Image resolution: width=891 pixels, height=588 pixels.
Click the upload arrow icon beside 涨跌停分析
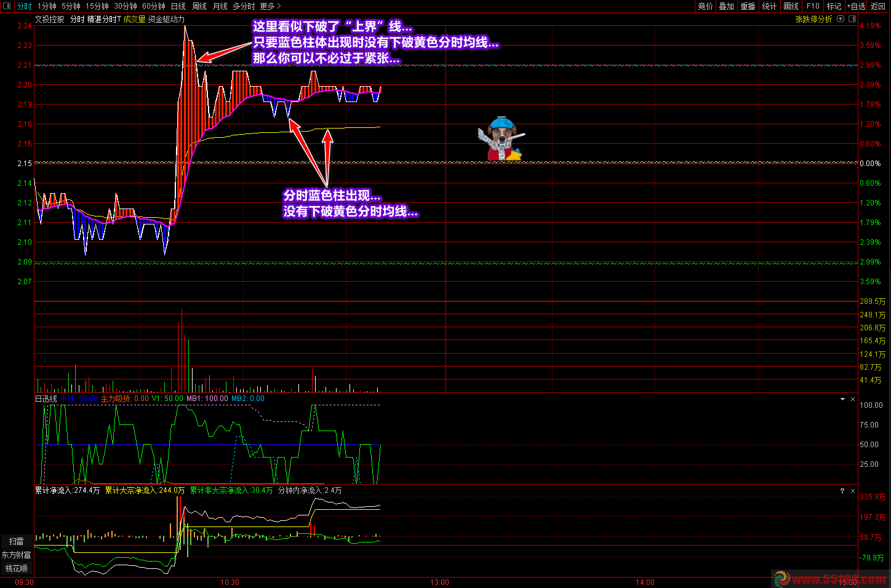pyautogui.click(x=841, y=19)
